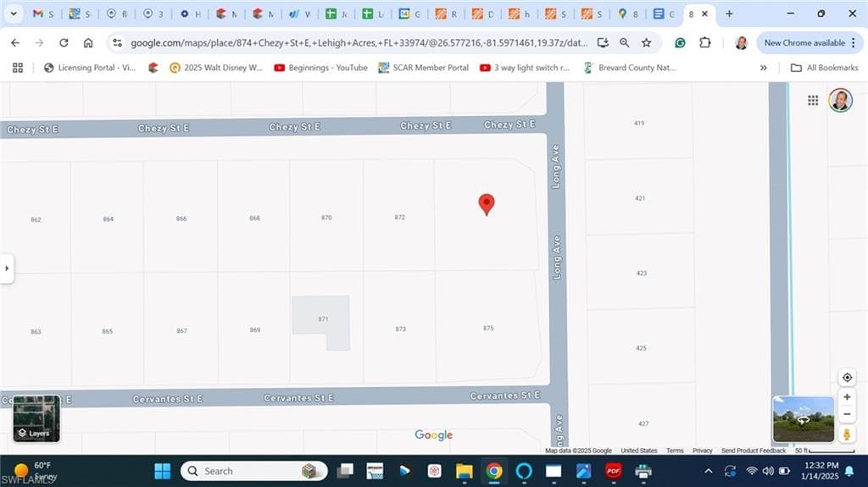
Task: Show more bookmarks with double chevron
Action: click(x=764, y=68)
